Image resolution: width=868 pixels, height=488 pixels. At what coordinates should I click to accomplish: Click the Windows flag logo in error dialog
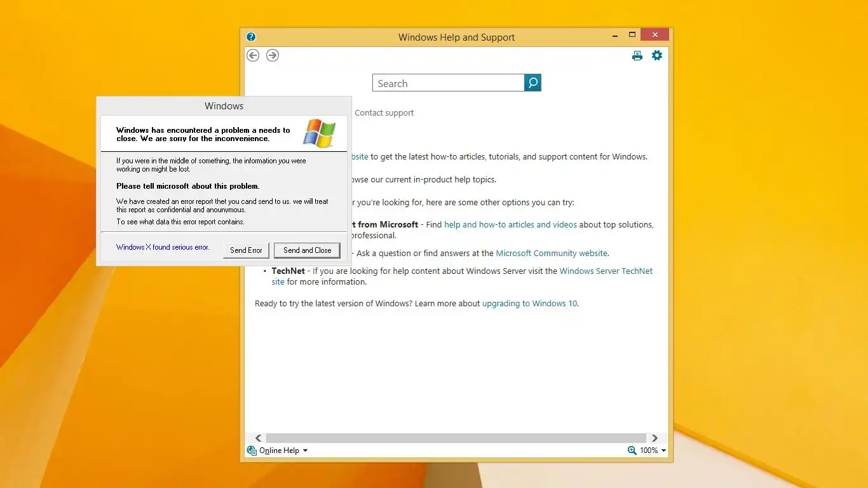pyautogui.click(x=319, y=133)
